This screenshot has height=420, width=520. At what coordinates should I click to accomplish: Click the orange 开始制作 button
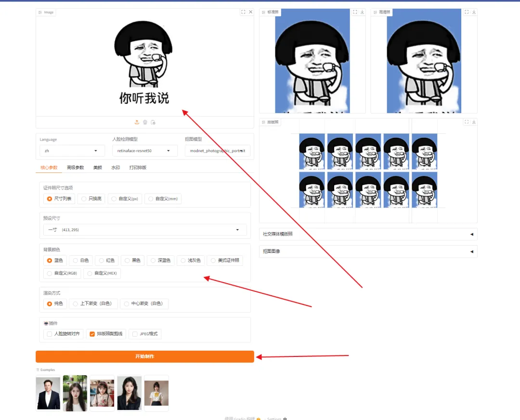coord(145,356)
